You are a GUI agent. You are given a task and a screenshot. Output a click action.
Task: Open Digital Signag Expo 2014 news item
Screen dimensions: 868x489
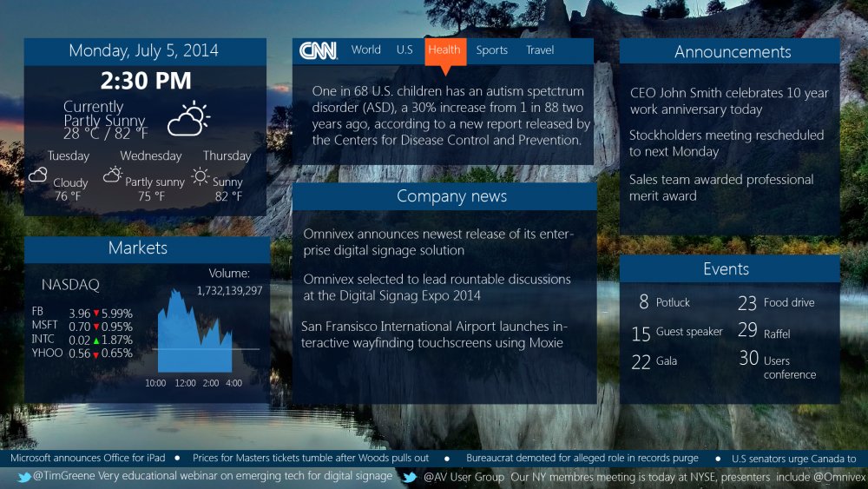437,287
